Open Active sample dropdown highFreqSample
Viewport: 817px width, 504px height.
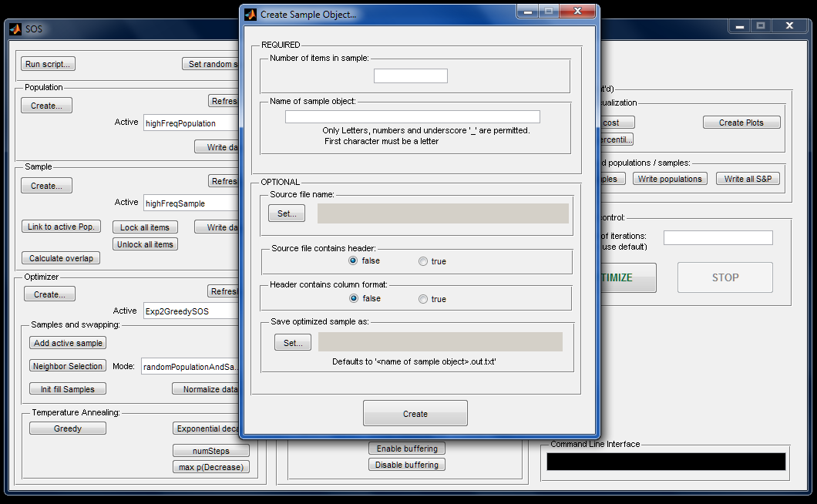(x=191, y=203)
